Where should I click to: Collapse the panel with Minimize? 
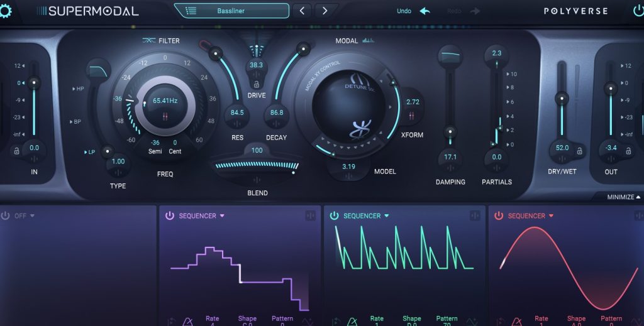[624, 197]
